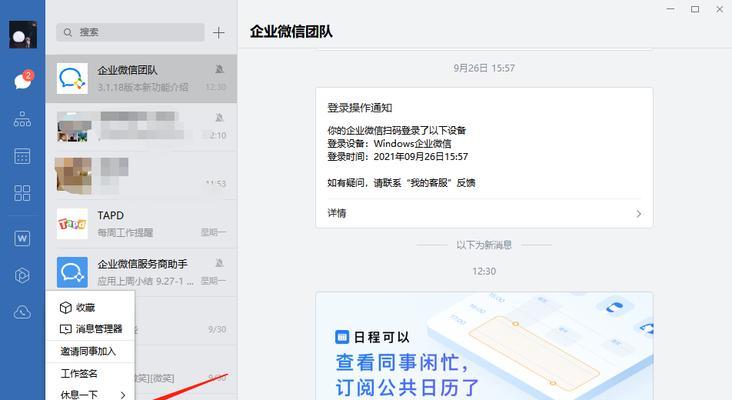The width and height of the screenshot is (732, 400).
Task: Select 收藏 from the popup menu
Action: coord(91,308)
